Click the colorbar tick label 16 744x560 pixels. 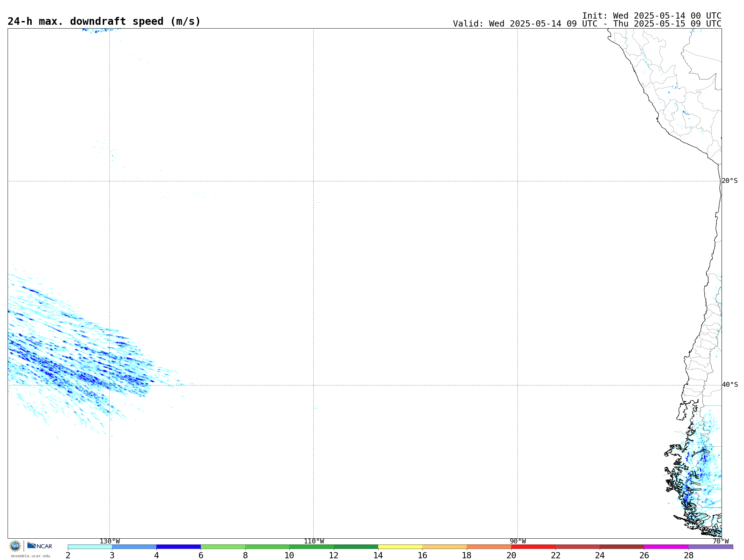point(423,556)
